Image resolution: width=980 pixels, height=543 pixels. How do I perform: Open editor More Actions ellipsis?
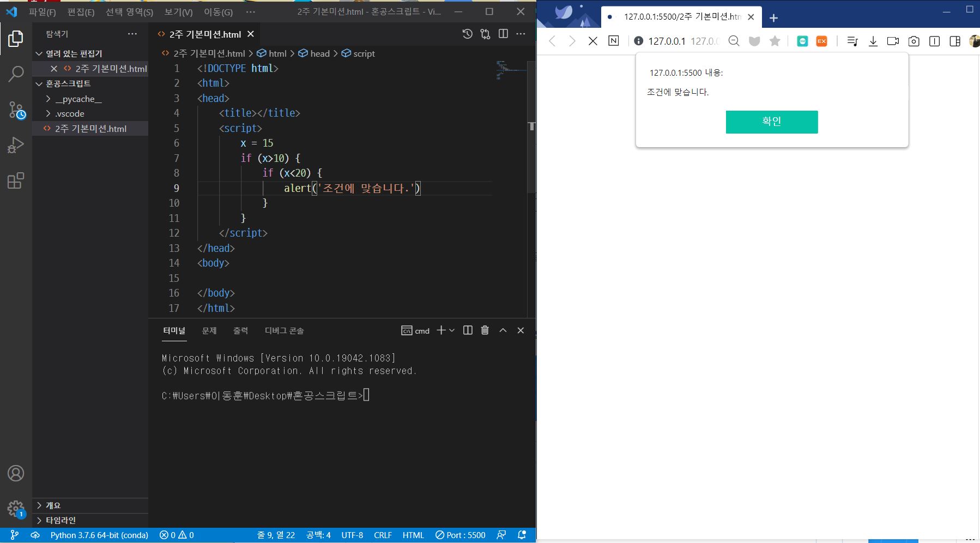521,34
